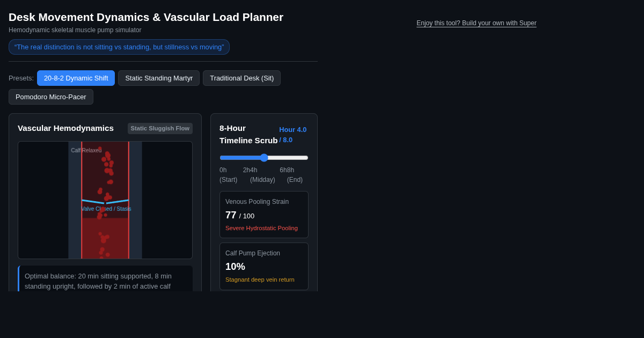Click the 'Calf Relaxed' label
Viewport: 644px width, 338px height.
pos(86,150)
